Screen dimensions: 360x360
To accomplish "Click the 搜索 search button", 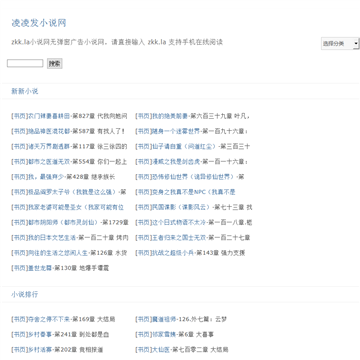I will 55,63.
